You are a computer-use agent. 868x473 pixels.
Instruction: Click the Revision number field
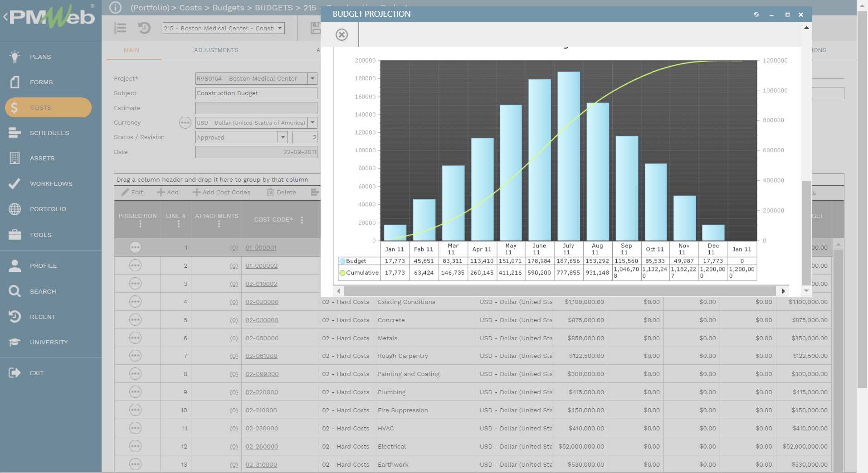[304, 137]
